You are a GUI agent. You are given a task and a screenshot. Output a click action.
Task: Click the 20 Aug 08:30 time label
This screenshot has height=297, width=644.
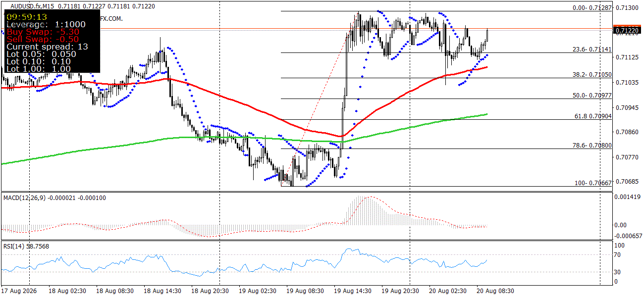coord(496,291)
